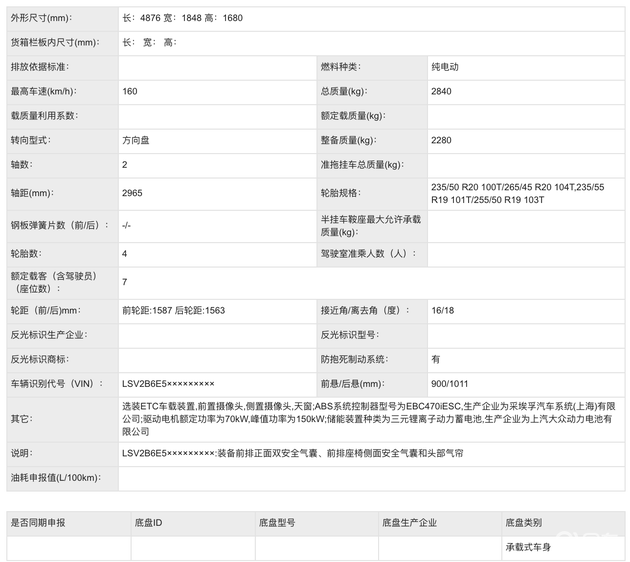The width and height of the screenshot is (630, 562).
Task: Select the overhang value 900/1011
Action: coord(450,384)
